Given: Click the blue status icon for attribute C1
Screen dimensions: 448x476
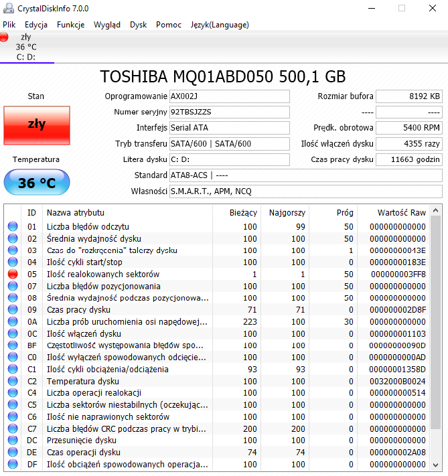Looking at the screenshot, I should (13, 369).
